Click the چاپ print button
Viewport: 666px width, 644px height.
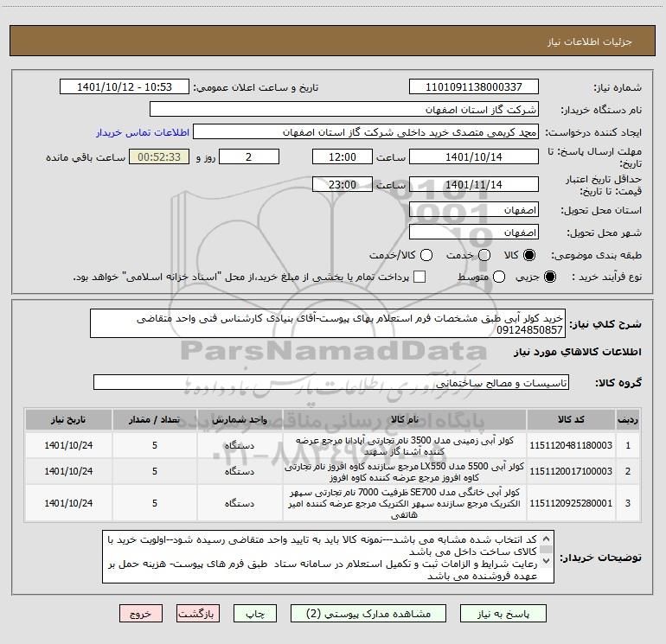255,614
